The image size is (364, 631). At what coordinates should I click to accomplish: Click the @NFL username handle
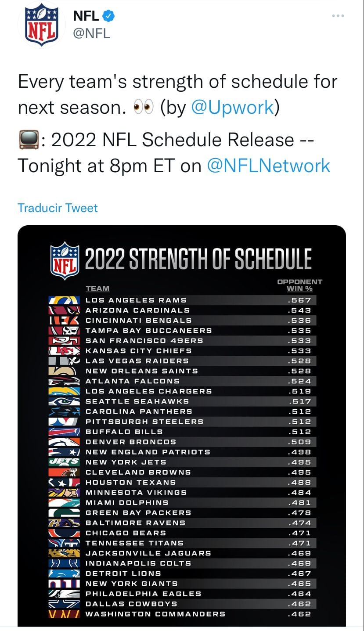91,32
